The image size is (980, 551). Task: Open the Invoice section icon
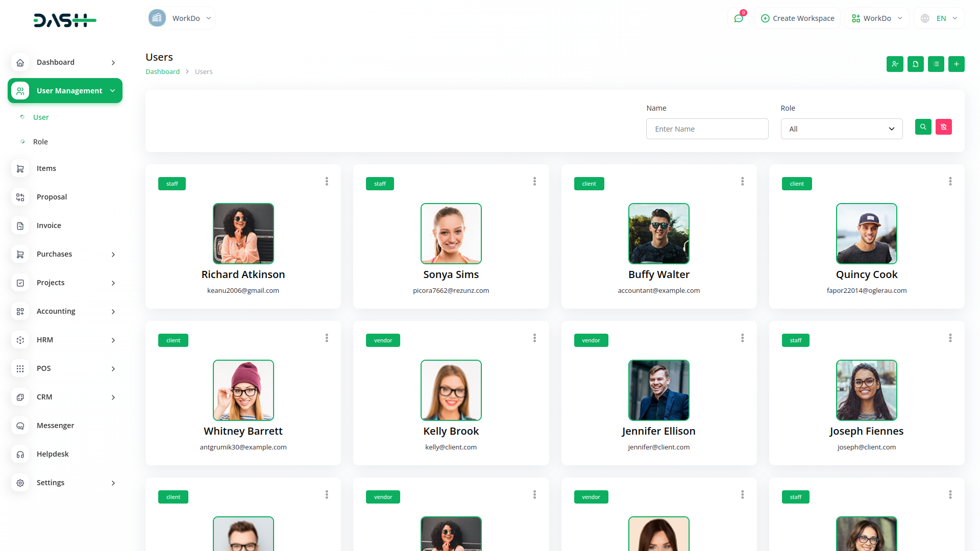pyautogui.click(x=20, y=225)
